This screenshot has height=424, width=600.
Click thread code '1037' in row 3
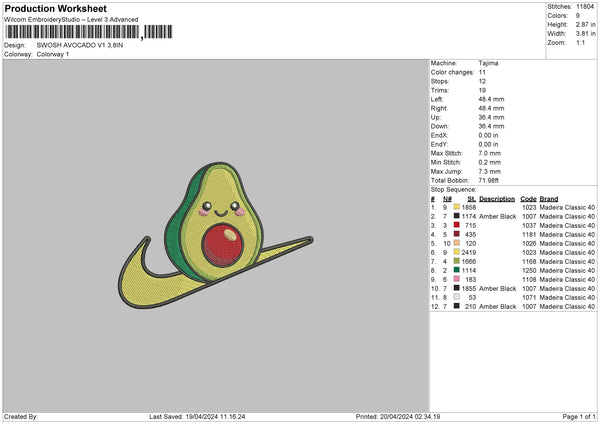tap(529, 225)
